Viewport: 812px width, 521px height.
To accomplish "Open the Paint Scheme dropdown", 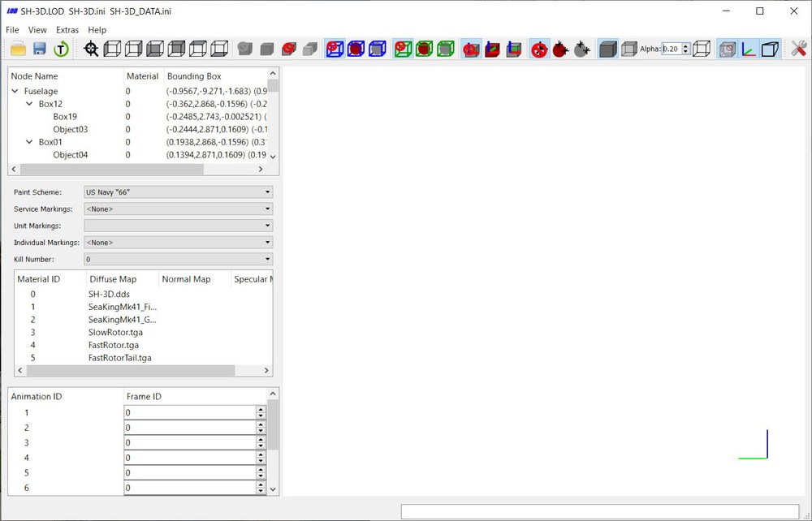I will coord(178,192).
